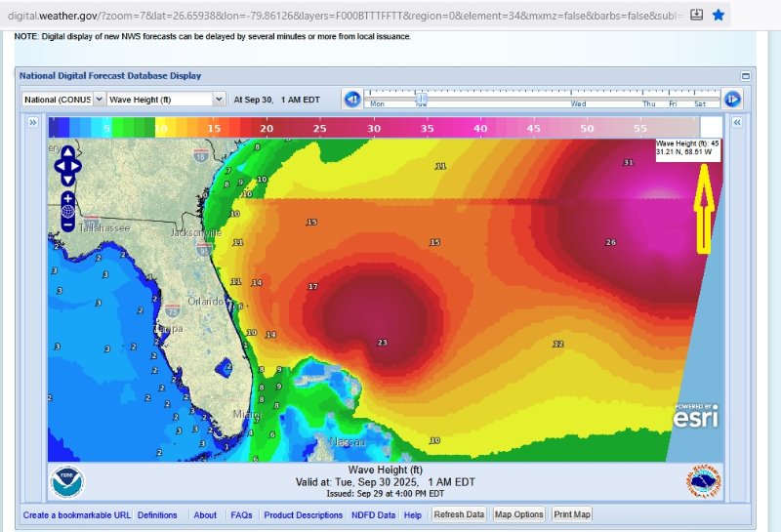781x532 pixels.
Task: Pan the map south with down arrow
Action: (x=67, y=181)
